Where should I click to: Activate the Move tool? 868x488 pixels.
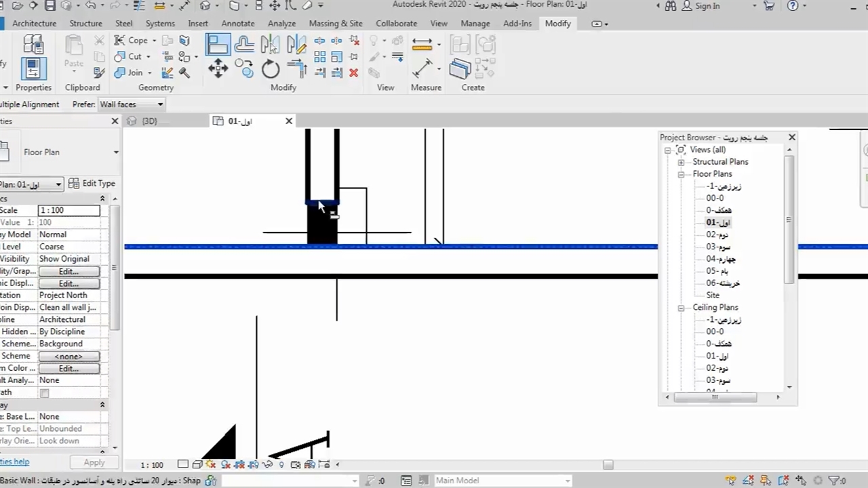tap(218, 68)
